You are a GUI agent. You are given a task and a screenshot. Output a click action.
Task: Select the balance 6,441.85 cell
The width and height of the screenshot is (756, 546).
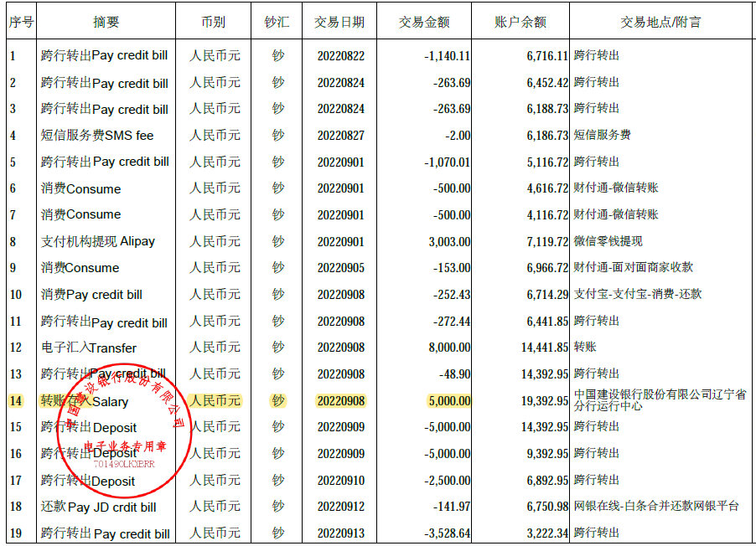547,321
